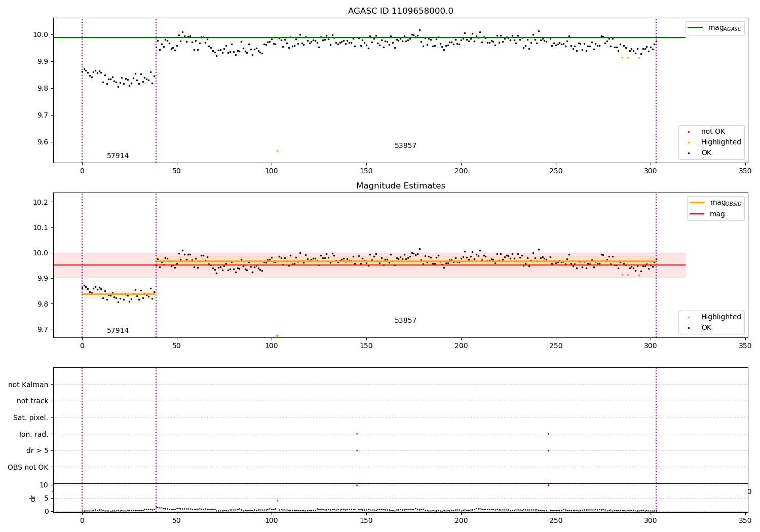The image size is (760, 532).
Task: Click the red triangle near x=145 in dr plot
Action: pos(357,485)
